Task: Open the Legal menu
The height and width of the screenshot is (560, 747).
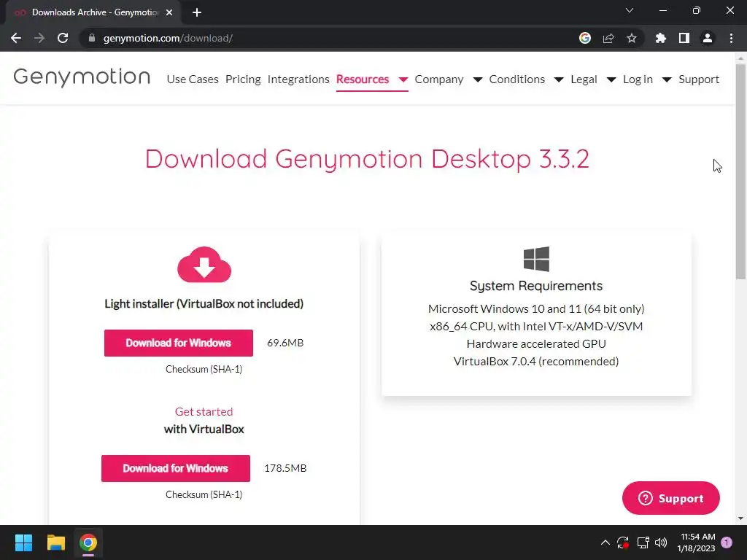Action: 584,79
